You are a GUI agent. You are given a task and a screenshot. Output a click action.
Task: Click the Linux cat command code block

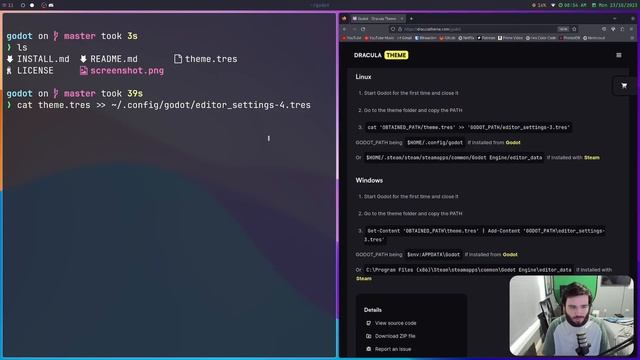tap(468, 127)
